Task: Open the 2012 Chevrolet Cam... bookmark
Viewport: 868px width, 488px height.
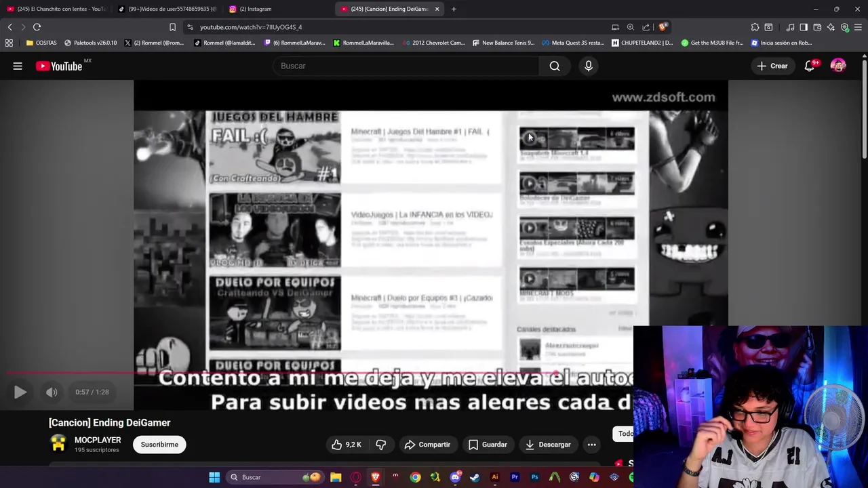Action: pos(433,43)
